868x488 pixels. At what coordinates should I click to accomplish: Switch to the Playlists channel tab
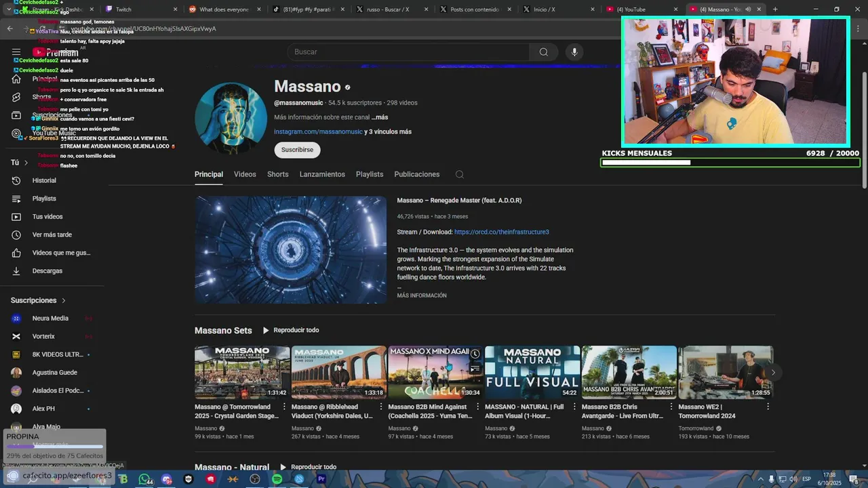(370, 174)
